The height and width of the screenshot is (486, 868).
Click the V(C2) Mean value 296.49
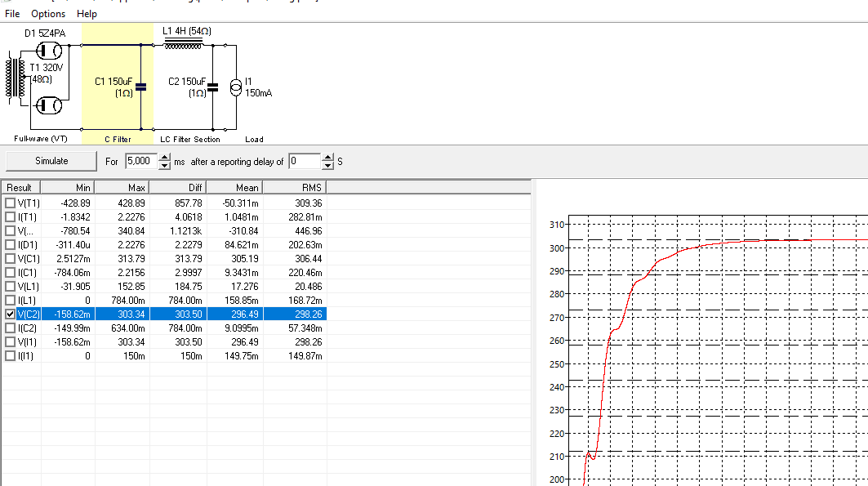(x=245, y=314)
